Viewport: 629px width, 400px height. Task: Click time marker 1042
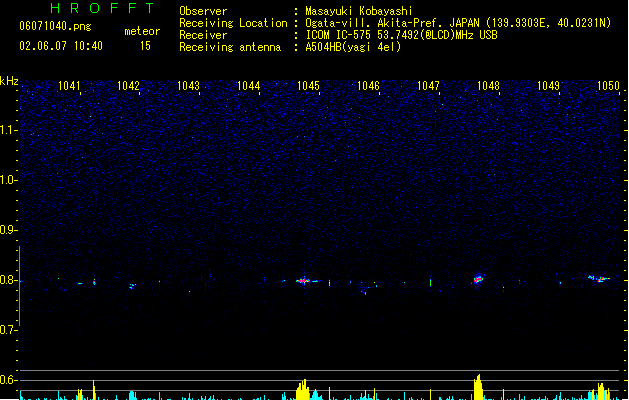pos(128,86)
